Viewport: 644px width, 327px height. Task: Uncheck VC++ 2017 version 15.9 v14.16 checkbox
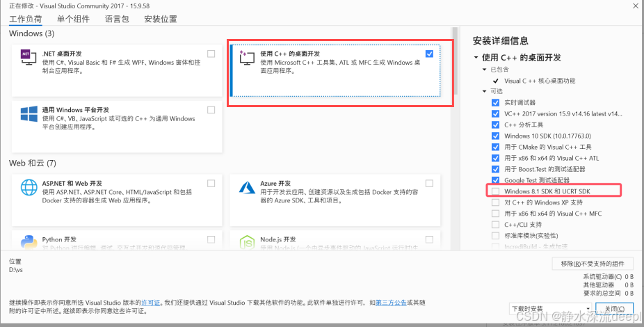pos(496,114)
